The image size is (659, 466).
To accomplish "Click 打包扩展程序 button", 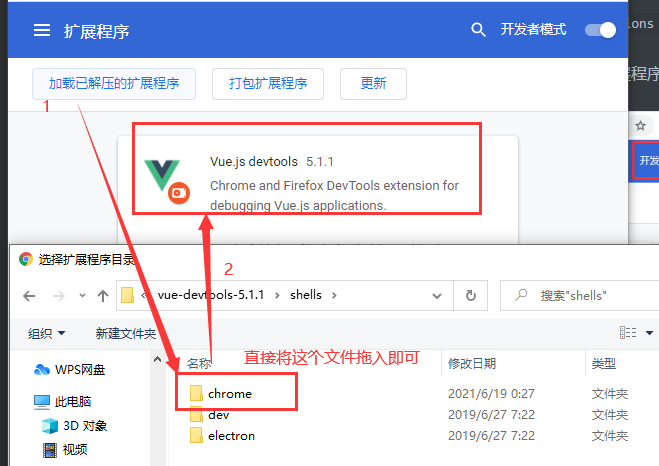I will [x=268, y=84].
